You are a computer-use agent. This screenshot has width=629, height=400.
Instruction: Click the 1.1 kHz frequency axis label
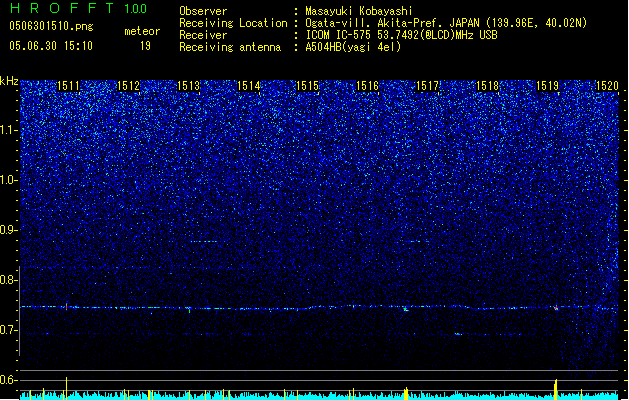coord(8,130)
